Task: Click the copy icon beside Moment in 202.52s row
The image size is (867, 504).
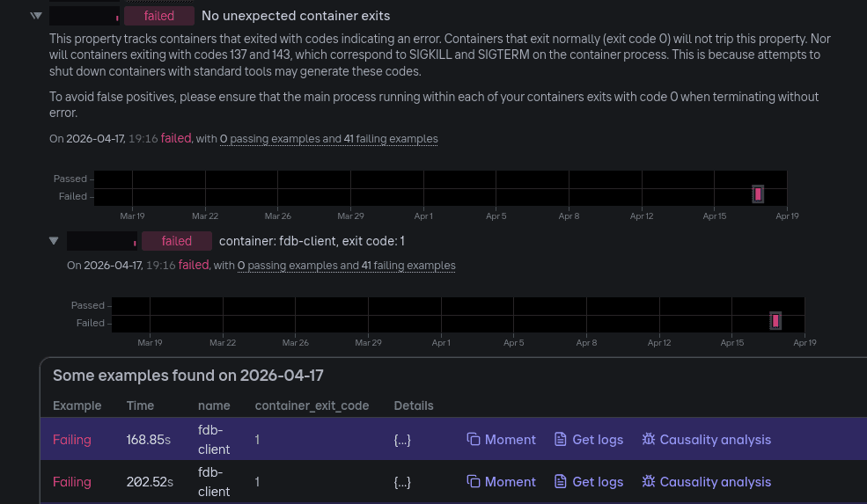Action: (x=474, y=482)
